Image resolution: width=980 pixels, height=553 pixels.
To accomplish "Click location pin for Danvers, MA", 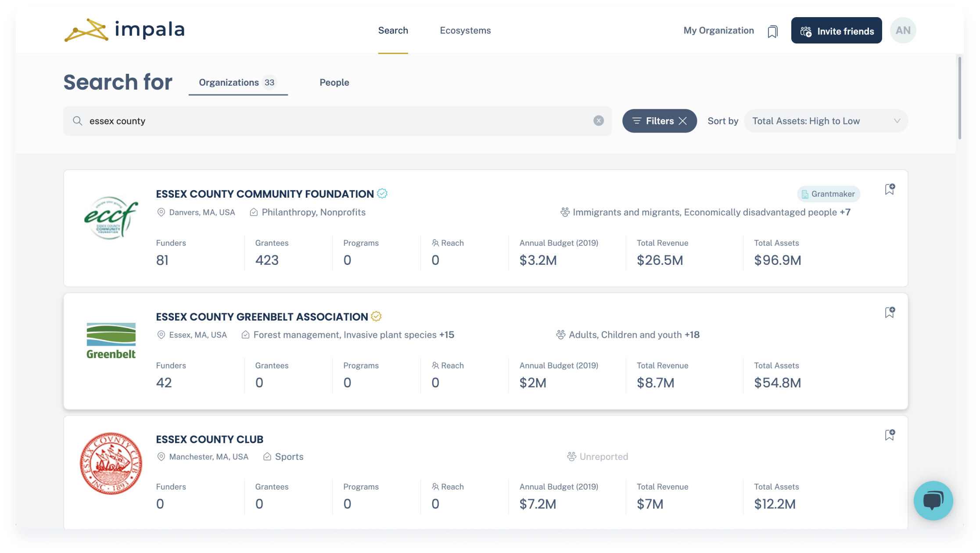I will [x=161, y=212].
